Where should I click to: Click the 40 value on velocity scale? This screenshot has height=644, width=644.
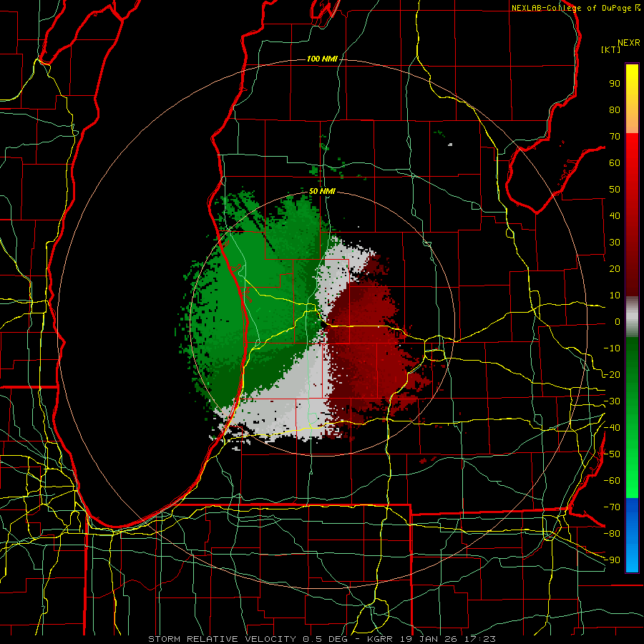pos(615,215)
